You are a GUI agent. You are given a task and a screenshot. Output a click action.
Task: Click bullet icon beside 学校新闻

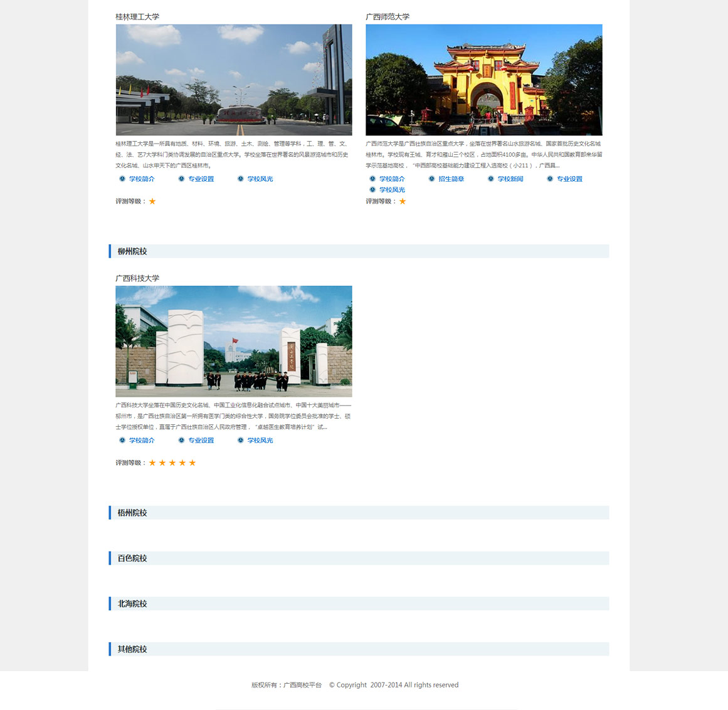click(x=491, y=179)
